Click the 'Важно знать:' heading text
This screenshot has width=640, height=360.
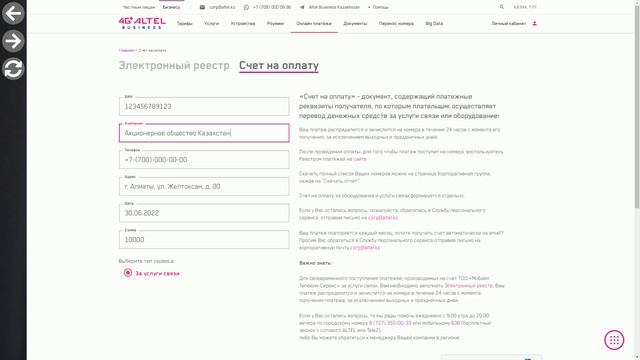click(315, 263)
